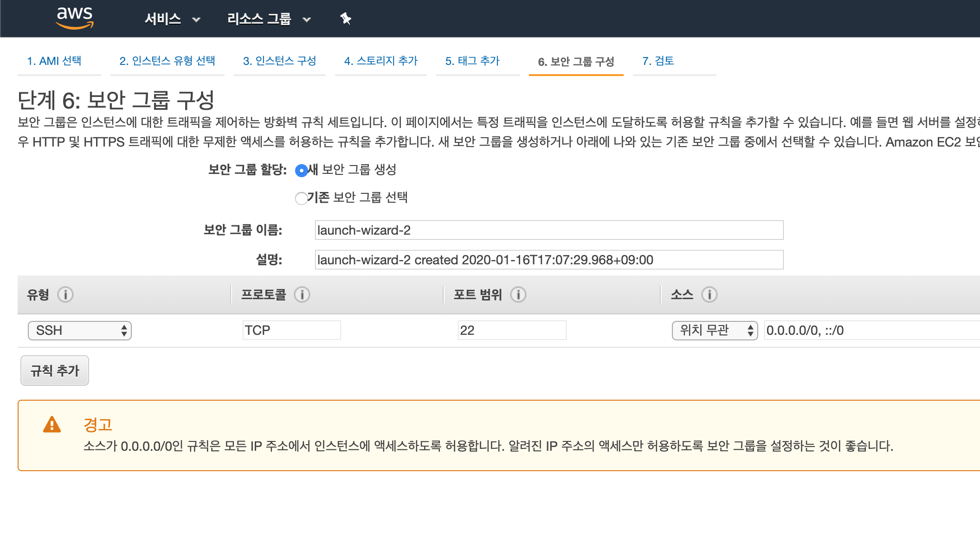Click the orange warning triangle icon
This screenshot has height=537, width=980.
52,425
